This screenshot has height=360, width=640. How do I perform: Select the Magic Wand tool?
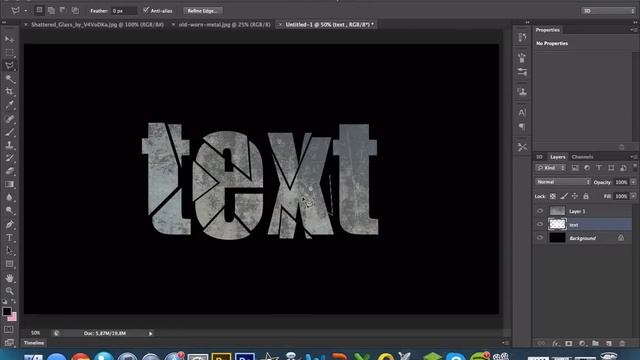[9, 78]
